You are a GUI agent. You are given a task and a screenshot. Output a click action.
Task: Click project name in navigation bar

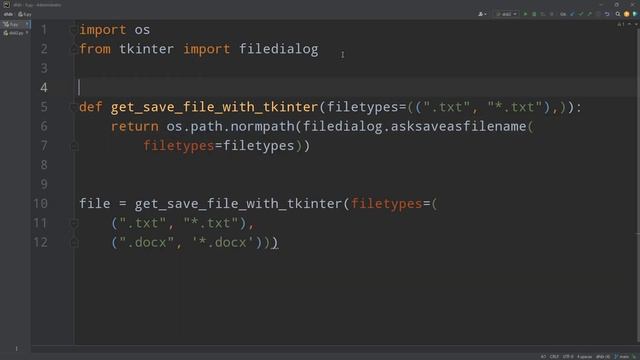[x=8, y=14]
